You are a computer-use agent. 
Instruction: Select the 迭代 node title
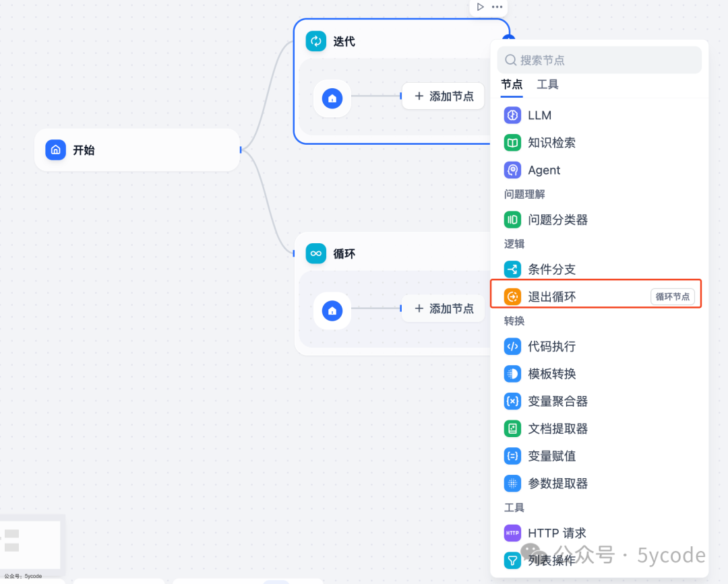pos(344,42)
